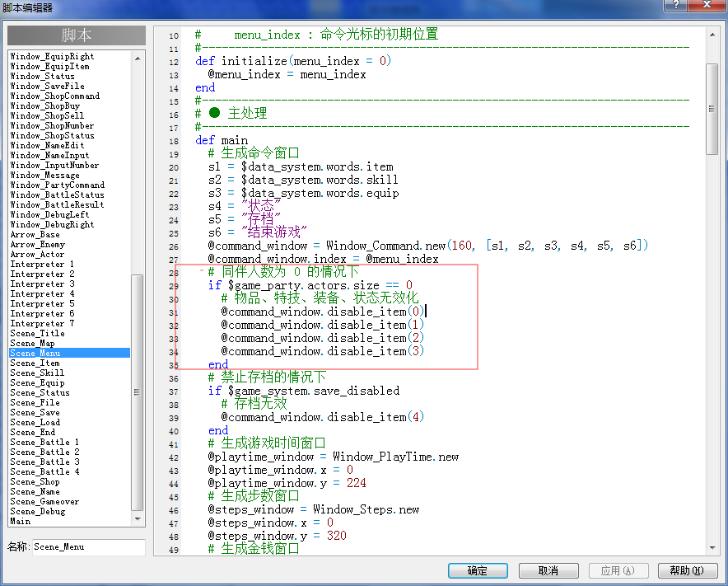Close the script editor window
This screenshot has height=586, width=728.
(x=707, y=5)
